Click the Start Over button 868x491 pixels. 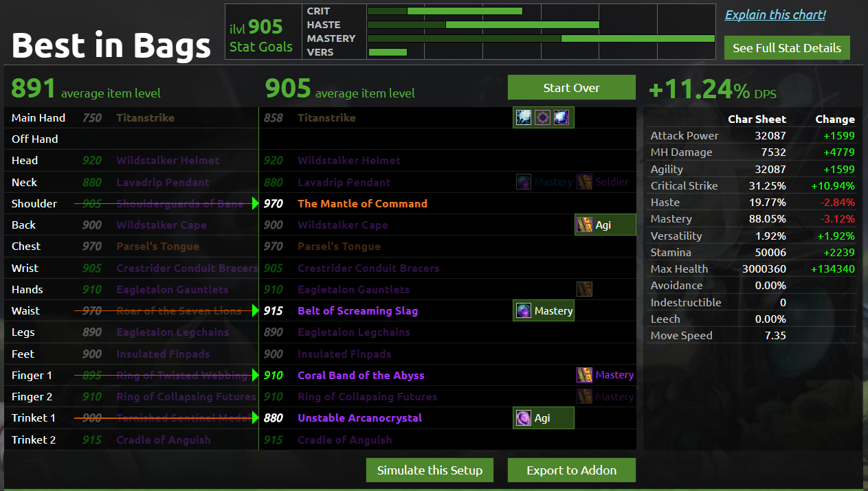pos(572,87)
